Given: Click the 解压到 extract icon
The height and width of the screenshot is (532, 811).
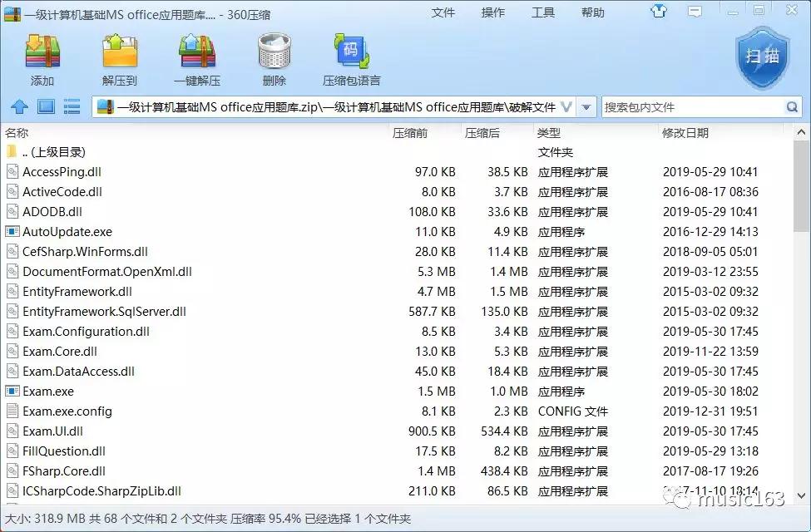Looking at the screenshot, I should [x=118, y=57].
